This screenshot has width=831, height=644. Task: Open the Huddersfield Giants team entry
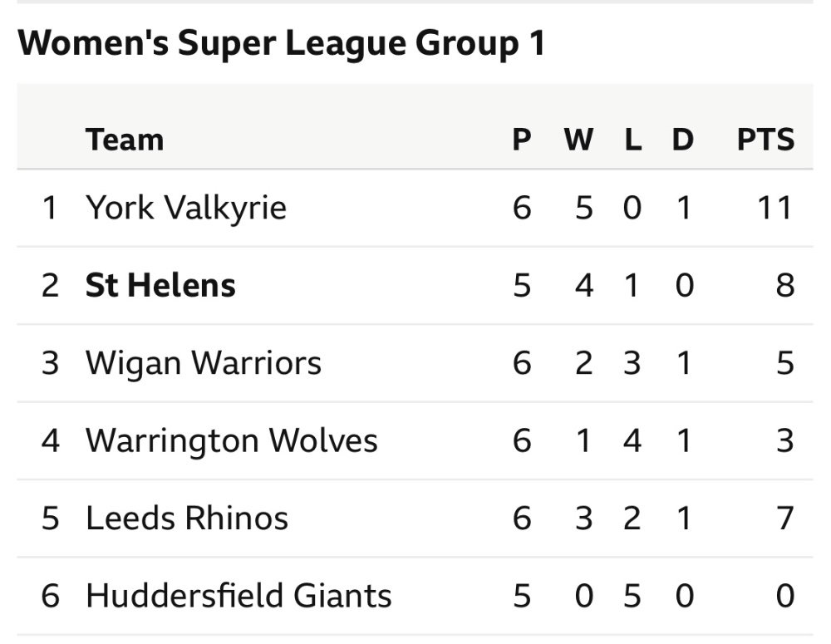tap(238, 596)
